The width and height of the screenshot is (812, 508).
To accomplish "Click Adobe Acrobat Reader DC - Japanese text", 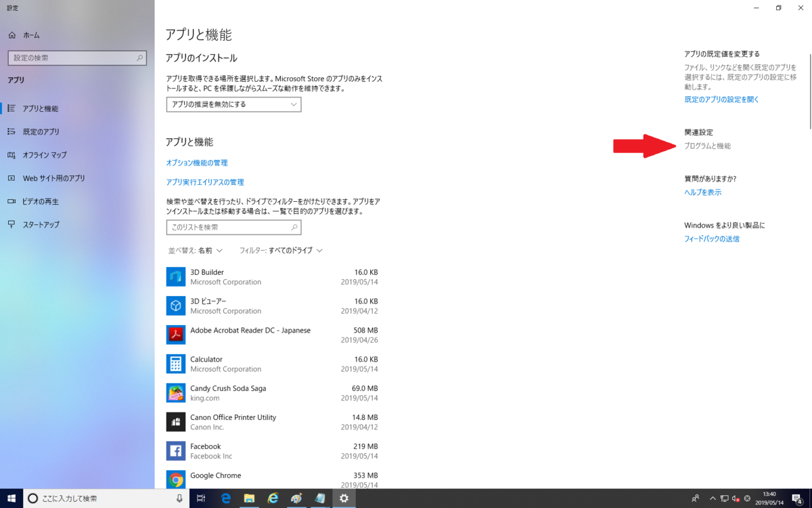I will click(250, 331).
